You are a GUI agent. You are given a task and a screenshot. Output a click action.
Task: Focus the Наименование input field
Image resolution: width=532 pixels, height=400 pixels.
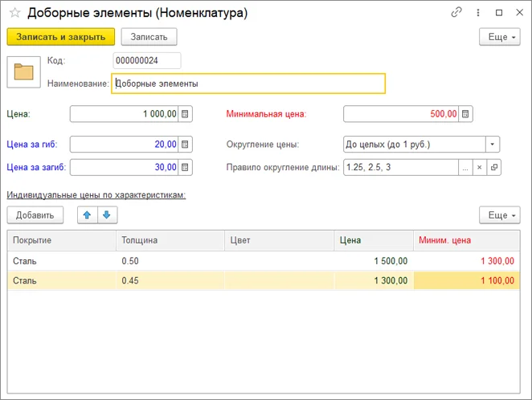tap(248, 84)
